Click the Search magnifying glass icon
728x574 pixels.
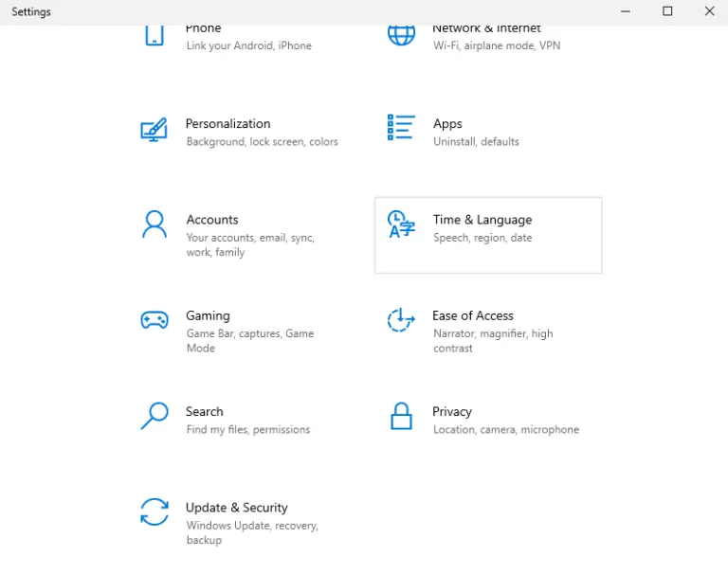click(x=155, y=416)
